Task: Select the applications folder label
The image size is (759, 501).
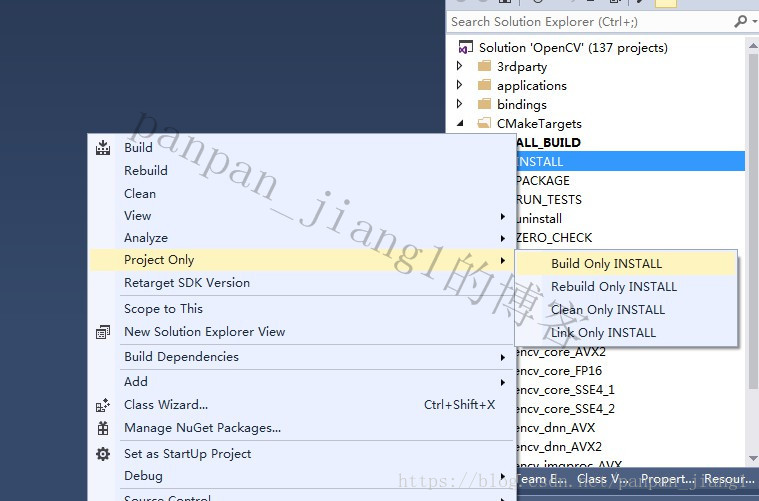Action: coord(531,85)
